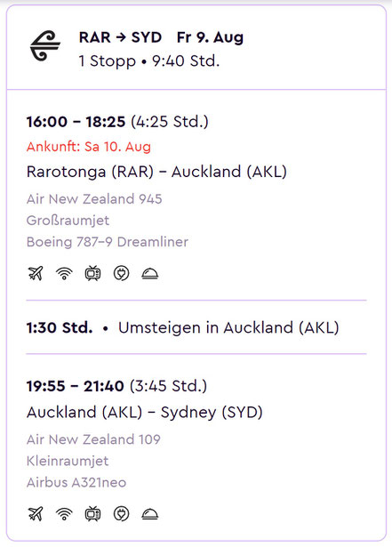Click the airplane icon under Airbus A321neo

click(36, 514)
